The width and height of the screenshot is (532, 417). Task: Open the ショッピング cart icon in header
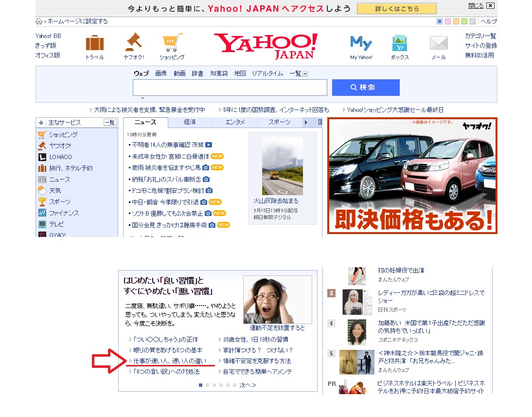[x=172, y=42]
